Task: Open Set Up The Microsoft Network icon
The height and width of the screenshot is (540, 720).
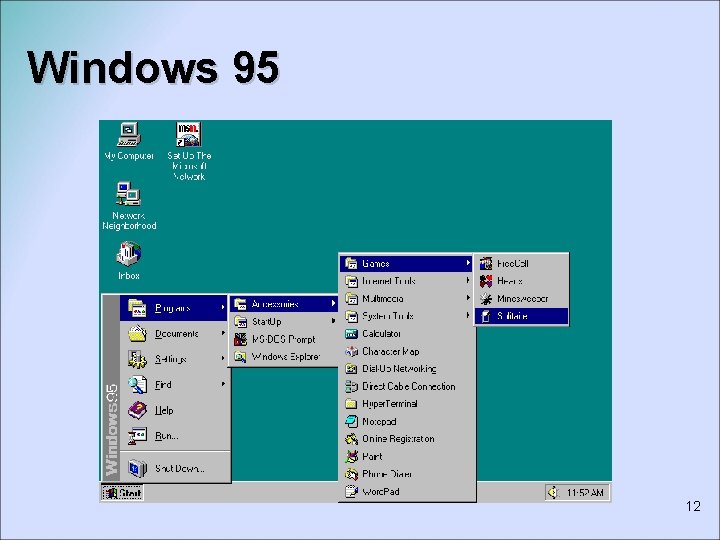Action: 189,151
